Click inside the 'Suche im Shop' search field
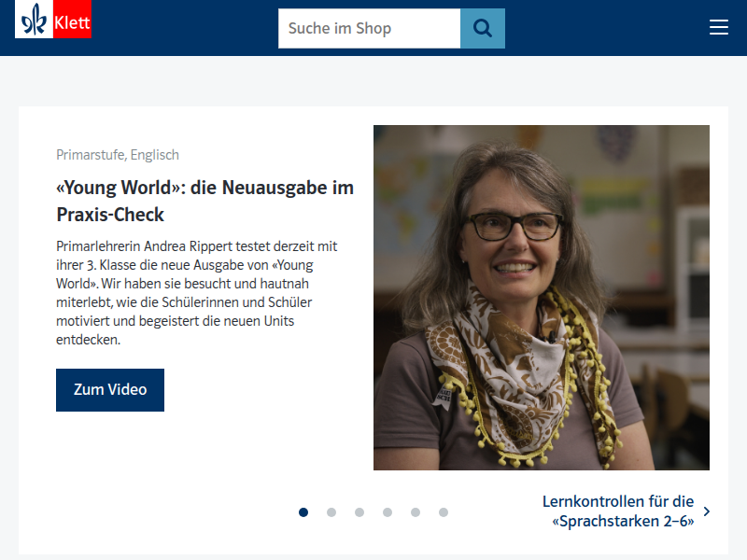747x560 pixels. (369, 28)
